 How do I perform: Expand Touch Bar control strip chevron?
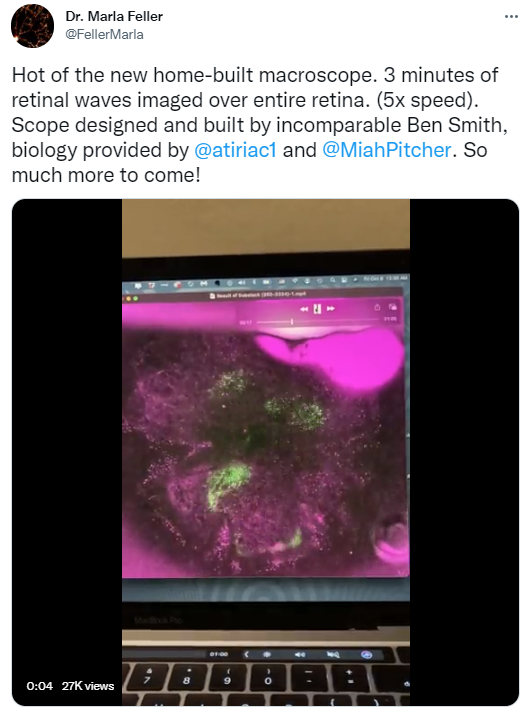click(x=247, y=654)
